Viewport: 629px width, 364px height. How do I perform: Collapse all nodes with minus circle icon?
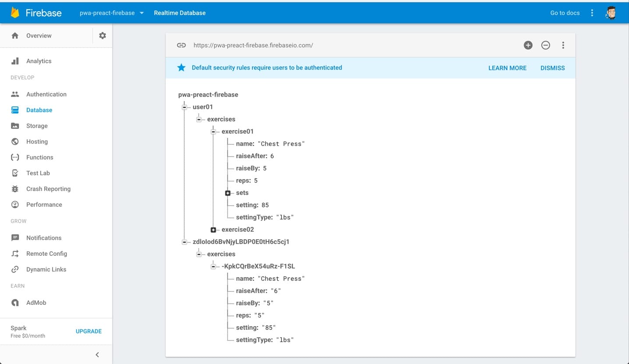click(x=546, y=45)
